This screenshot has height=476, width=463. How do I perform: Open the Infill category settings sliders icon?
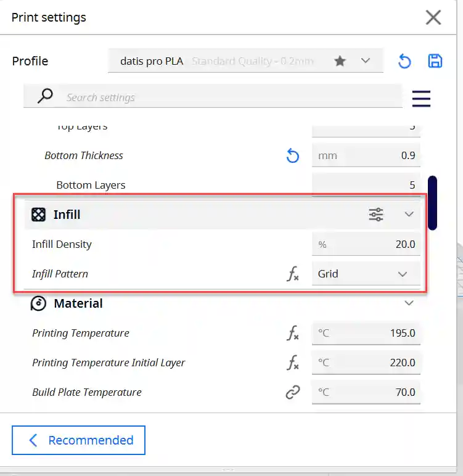pyautogui.click(x=376, y=215)
